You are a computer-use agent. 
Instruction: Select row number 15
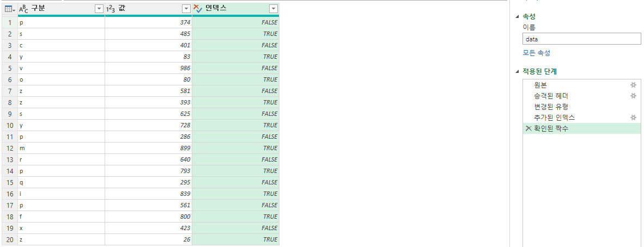pos(9,182)
